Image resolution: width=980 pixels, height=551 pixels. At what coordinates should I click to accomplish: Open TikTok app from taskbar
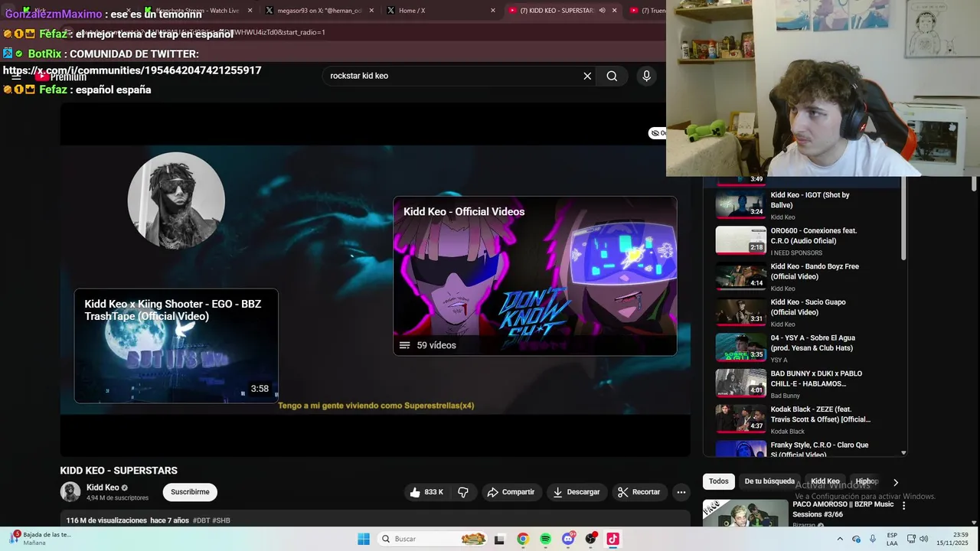(x=612, y=539)
